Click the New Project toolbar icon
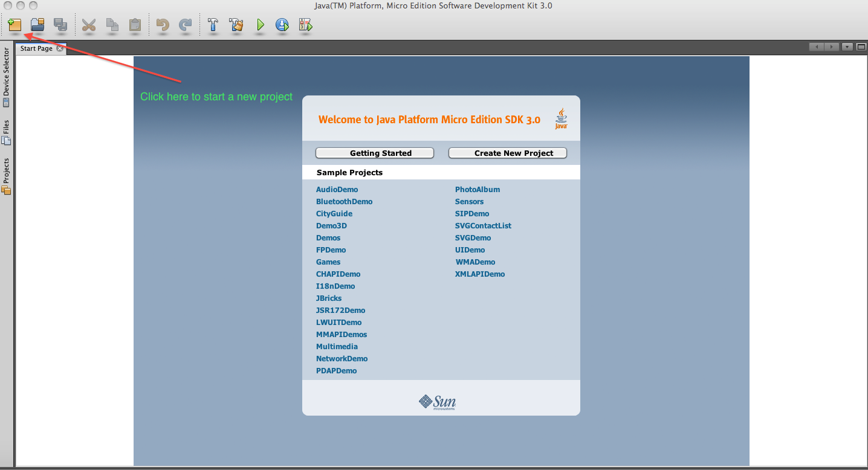 point(15,25)
